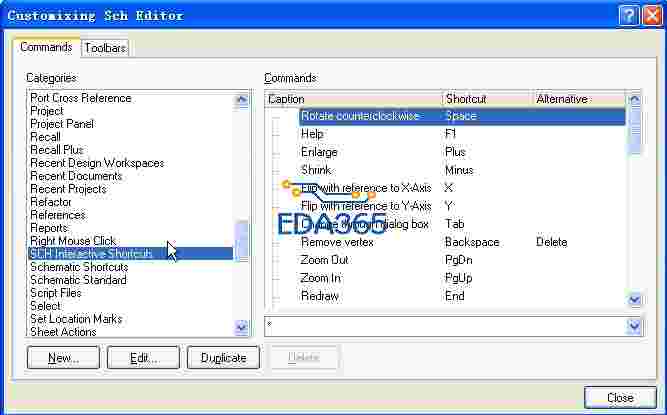Image resolution: width=667 pixels, height=415 pixels.
Task: Select the Project category
Action: [47, 111]
